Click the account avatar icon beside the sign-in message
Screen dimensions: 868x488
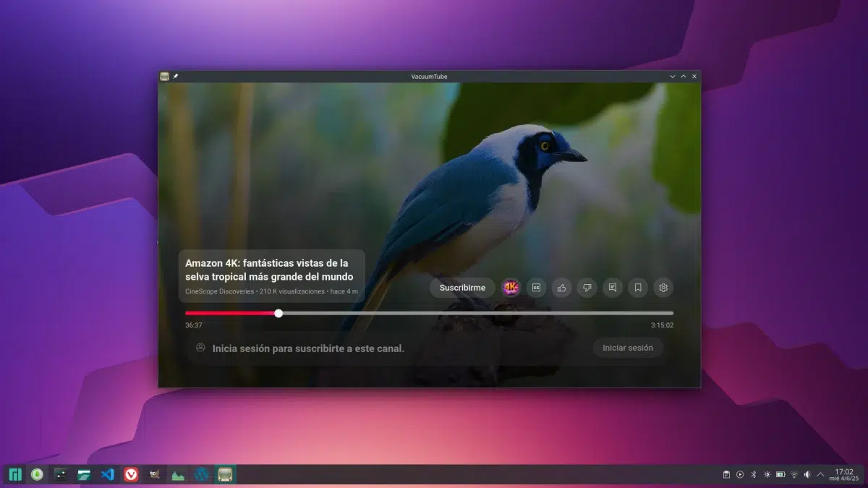pos(200,348)
